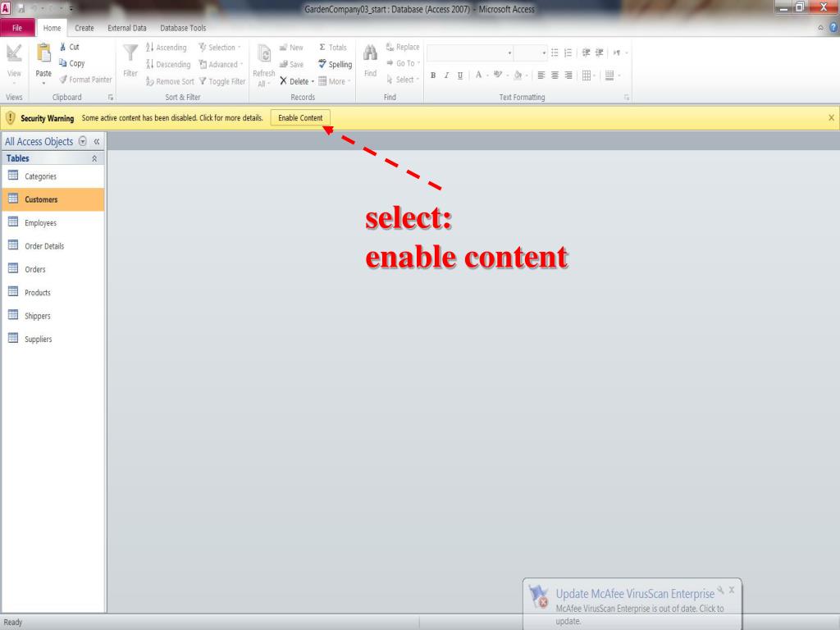The image size is (840, 630).
Task: Select the Order Details table
Action: click(53, 246)
